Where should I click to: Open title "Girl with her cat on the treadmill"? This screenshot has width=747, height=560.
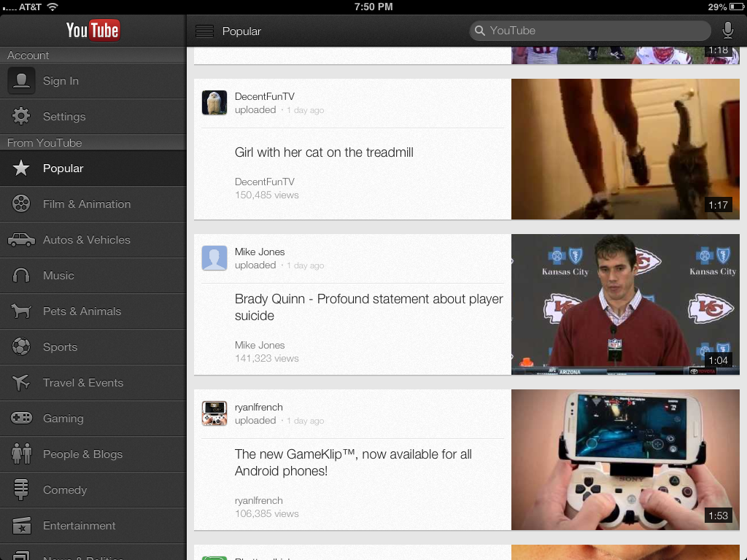(x=324, y=152)
